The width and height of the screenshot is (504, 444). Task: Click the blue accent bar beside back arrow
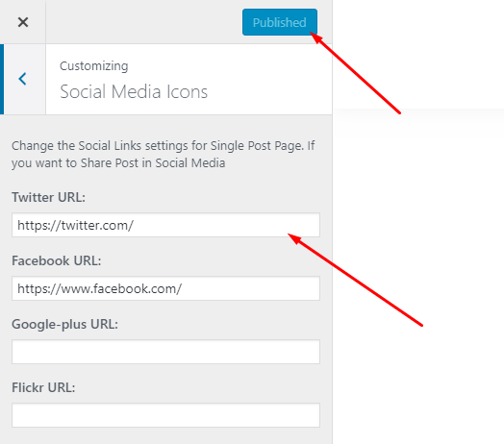pos(2,79)
